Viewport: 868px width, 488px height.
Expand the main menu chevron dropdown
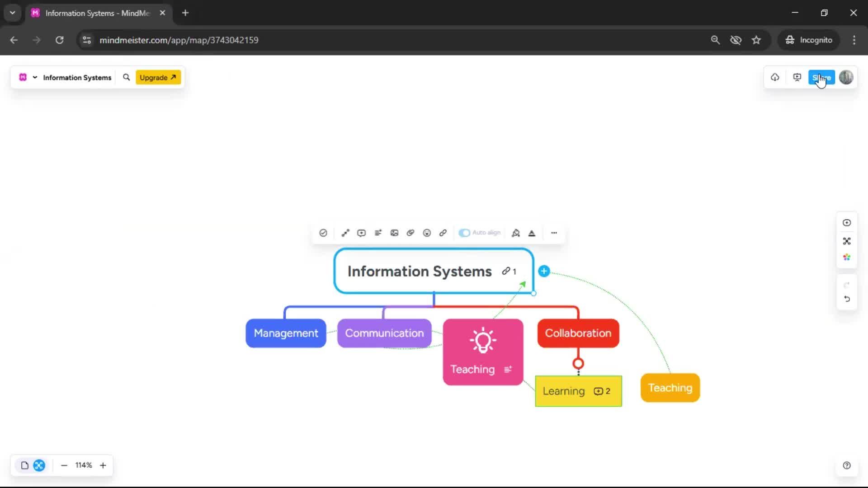(x=35, y=77)
